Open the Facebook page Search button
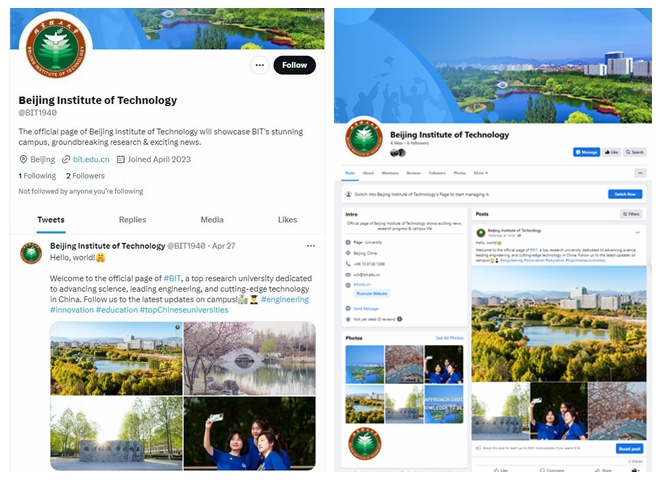Viewport: 660px width, 480px height. point(634,152)
